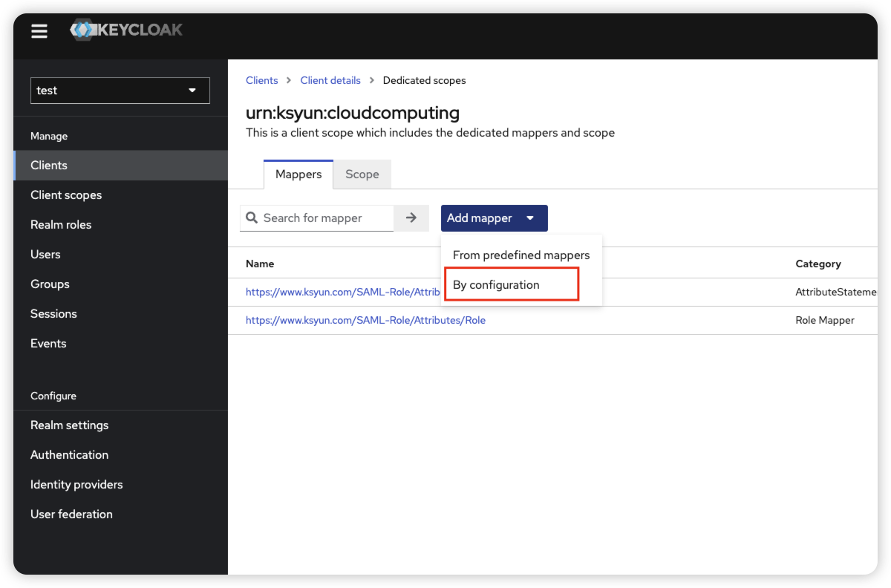Open Users in the sidebar
Viewport: 891px width, 588px height.
point(45,255)
